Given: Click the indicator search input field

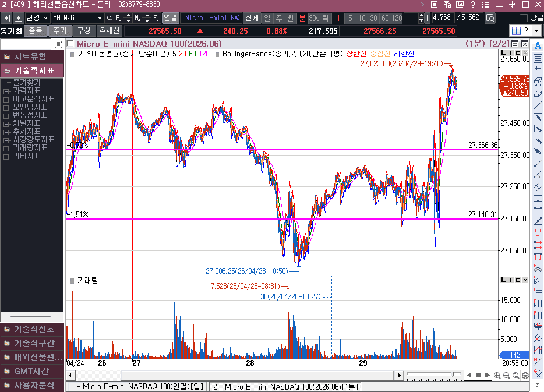Looking at the screenshot, I should (26, 44).
